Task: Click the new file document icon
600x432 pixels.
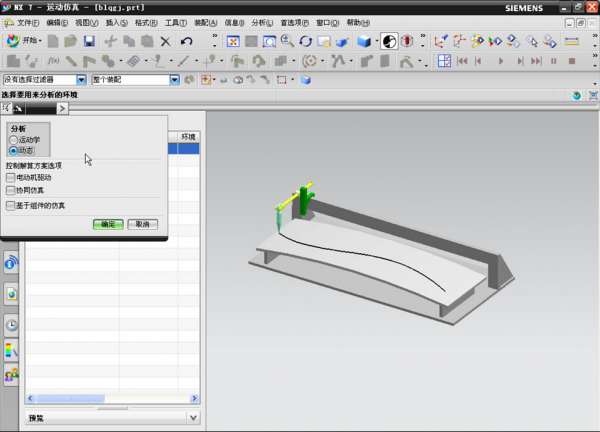Action: (x=53, y=41)
